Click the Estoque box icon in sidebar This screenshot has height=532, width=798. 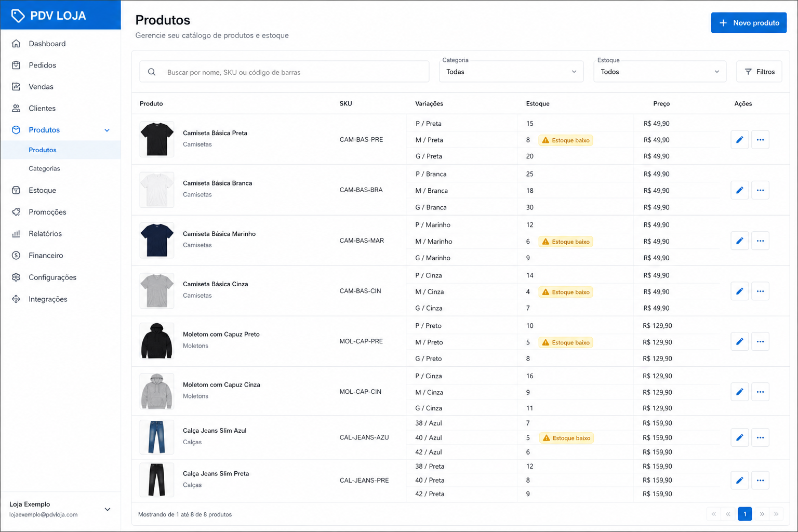click(x=16, y=190)
